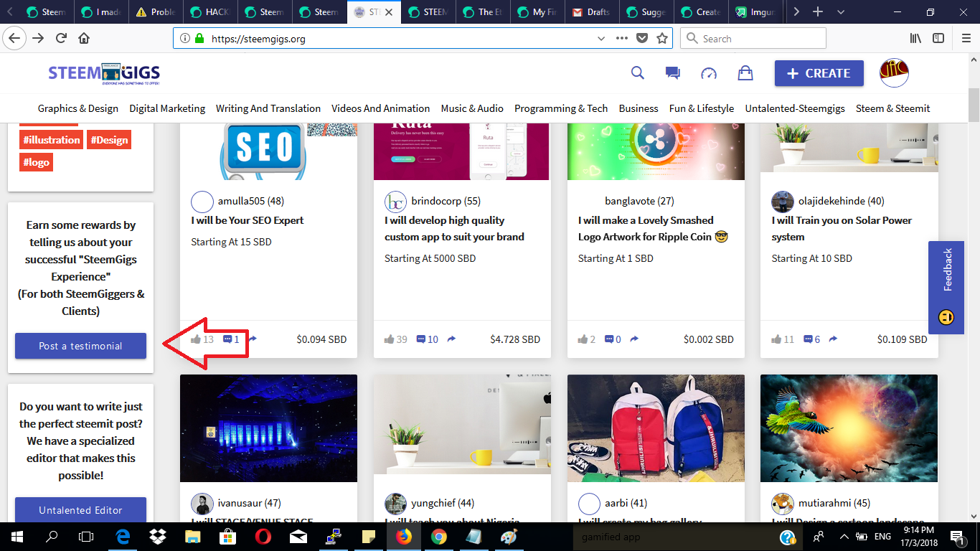Viewport: 980px width, 551px height.
Task: Open the address bar history dropdown
Action: pyautogui.click(x=601, y=39)
